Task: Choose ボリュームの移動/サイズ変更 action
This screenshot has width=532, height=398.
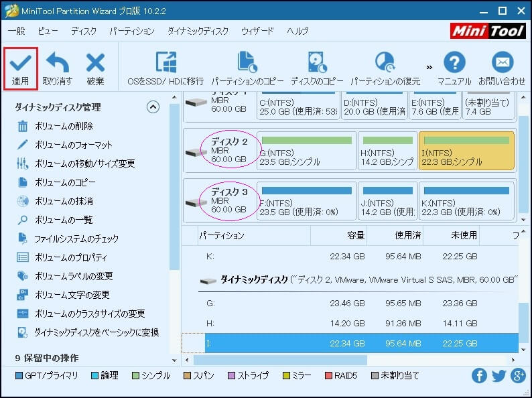Action: click(x=76, y=163)
